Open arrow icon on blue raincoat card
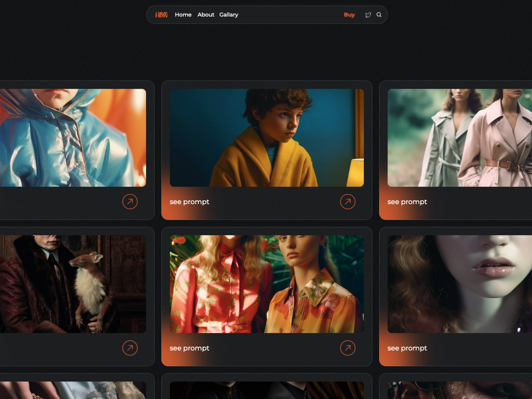 [x=130, y=201]
